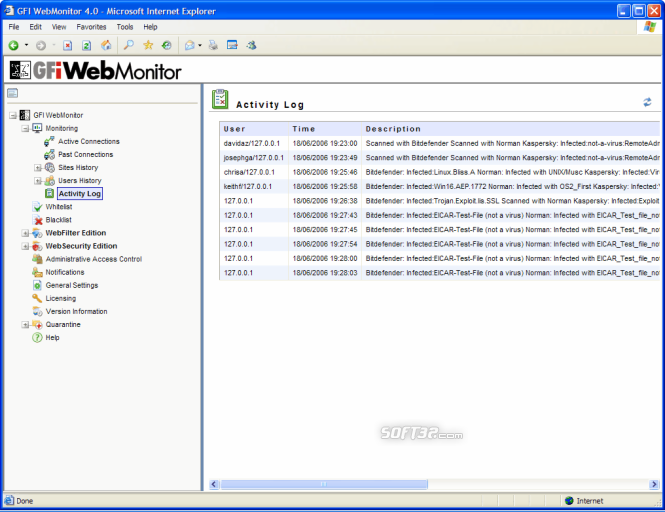Collapse the Monitoring tree node
This screenshot has height=512, width=665.
coord(25,128)
